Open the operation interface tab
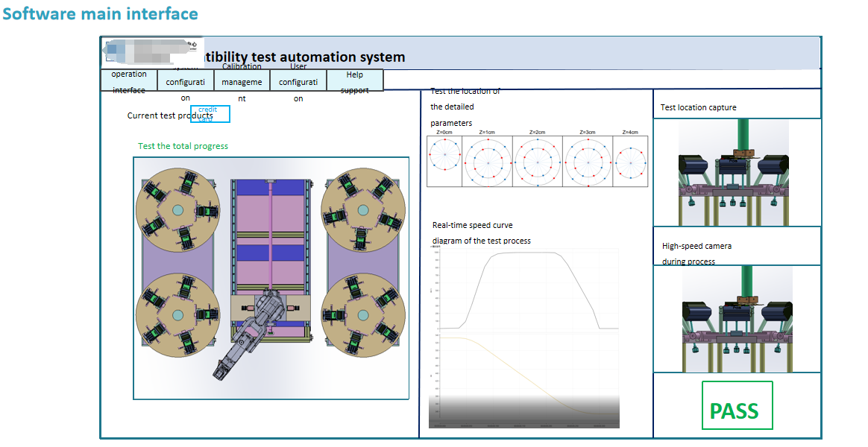The width and height of the screenshot is (868, 447). 129,80
